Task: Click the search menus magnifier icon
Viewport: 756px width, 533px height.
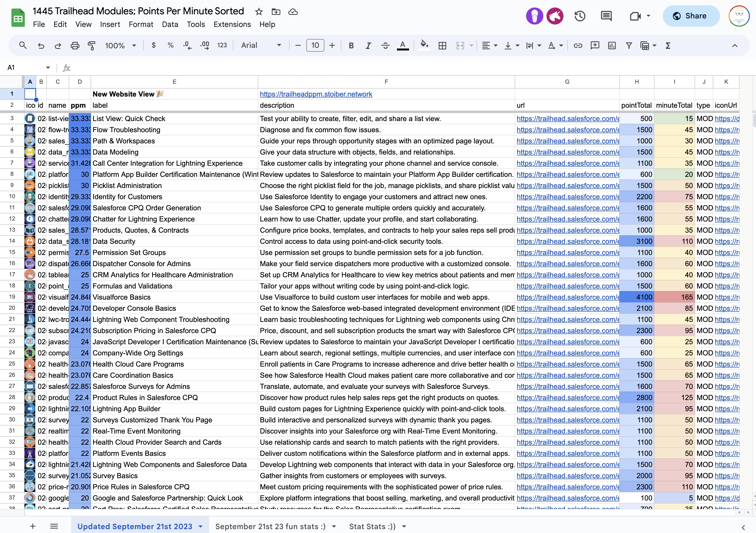Action: point(23,45)
